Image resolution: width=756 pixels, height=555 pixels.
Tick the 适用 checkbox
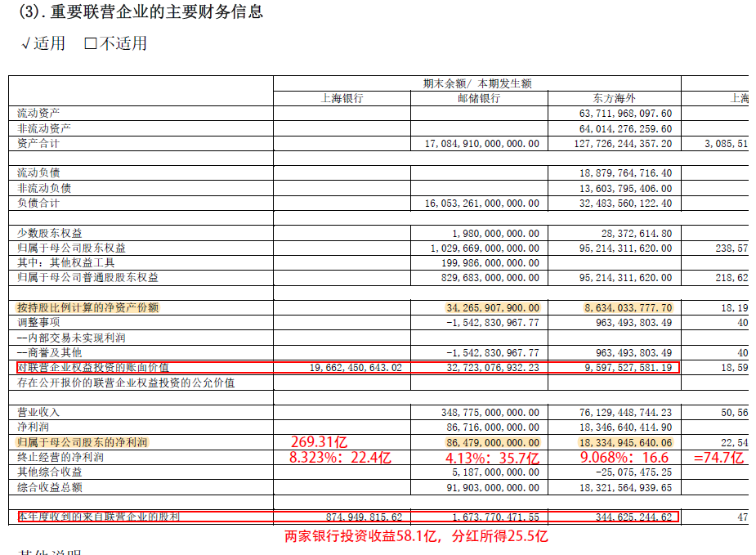(25, 44)
